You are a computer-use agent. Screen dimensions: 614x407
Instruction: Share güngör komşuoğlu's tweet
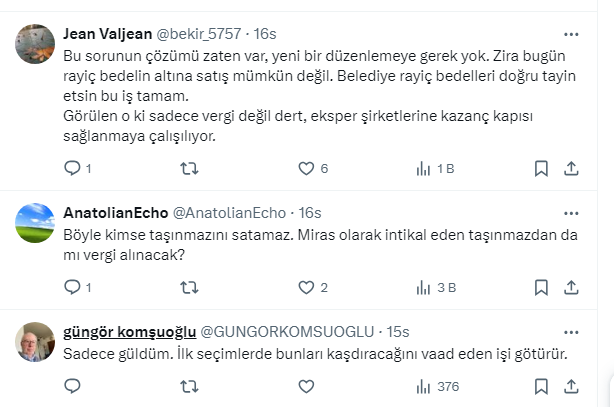pos(571,386)
